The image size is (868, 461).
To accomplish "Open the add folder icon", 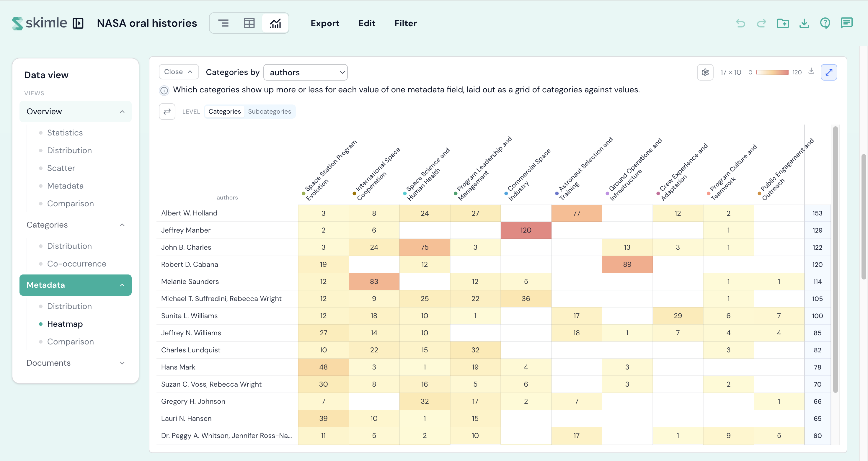I will pos(783,23).
